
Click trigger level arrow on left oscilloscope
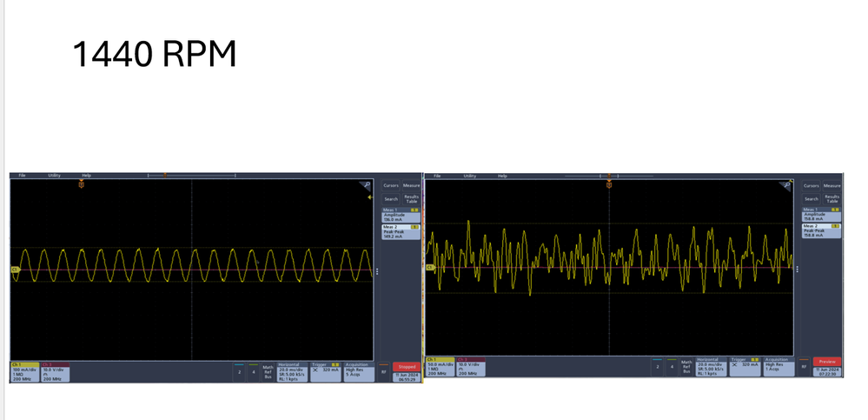coord(370,197)
